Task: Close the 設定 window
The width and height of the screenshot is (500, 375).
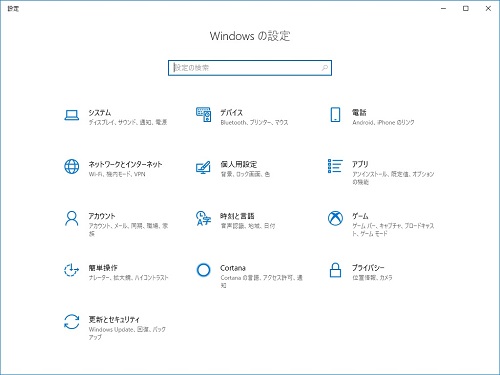Action: tap(488, 9)
